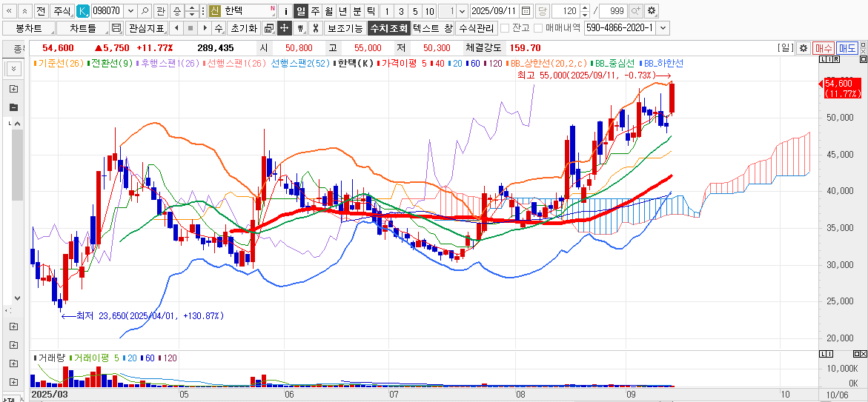Check the 매매내역 checkbox

(x=538, y=28)
